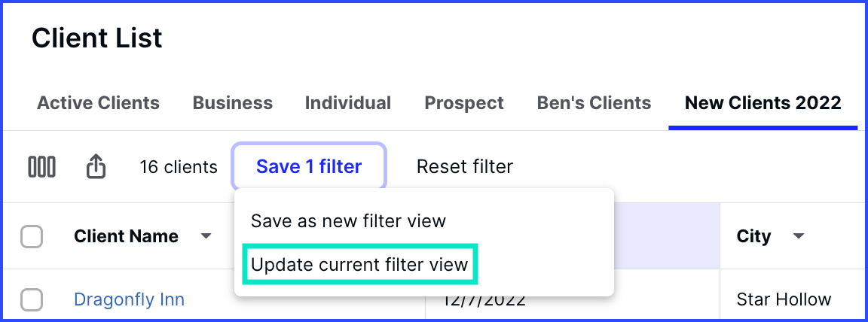Click the Reset filter button
The width and height of the screenshot is (868, 322).
click(x=464, y=166)
